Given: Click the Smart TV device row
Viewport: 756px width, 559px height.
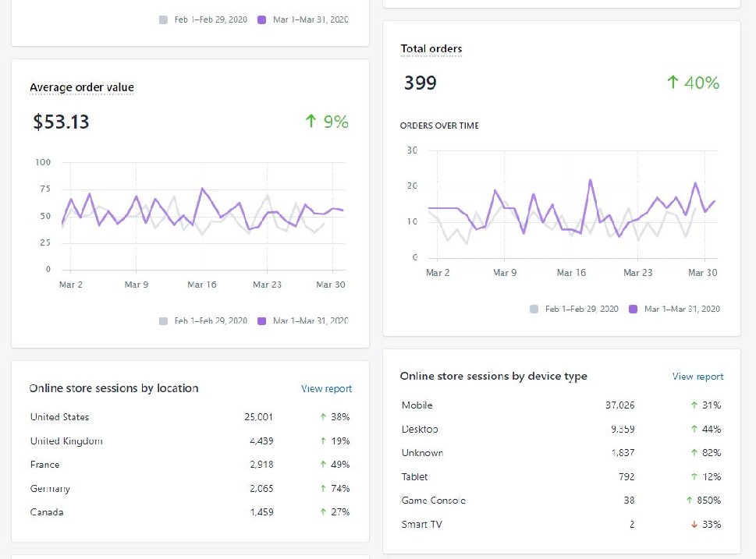Looking at the screenshot, I should click(x=561, y=524).
